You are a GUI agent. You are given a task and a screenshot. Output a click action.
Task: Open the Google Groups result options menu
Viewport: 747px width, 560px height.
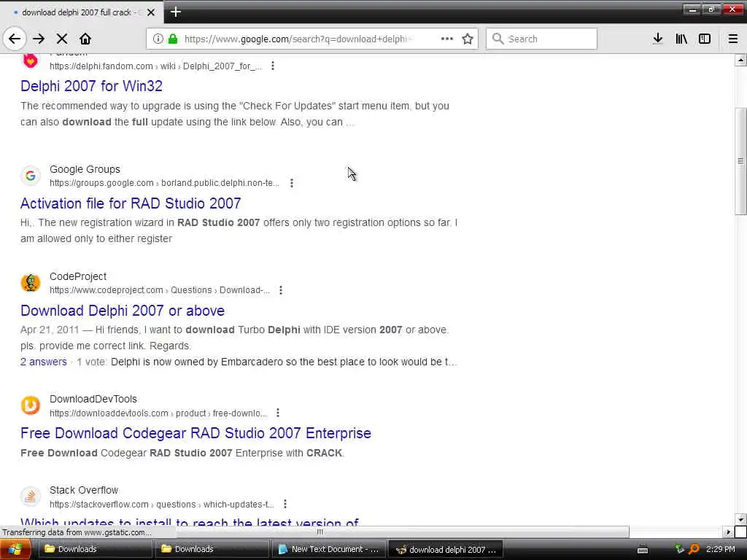(292, 183)
